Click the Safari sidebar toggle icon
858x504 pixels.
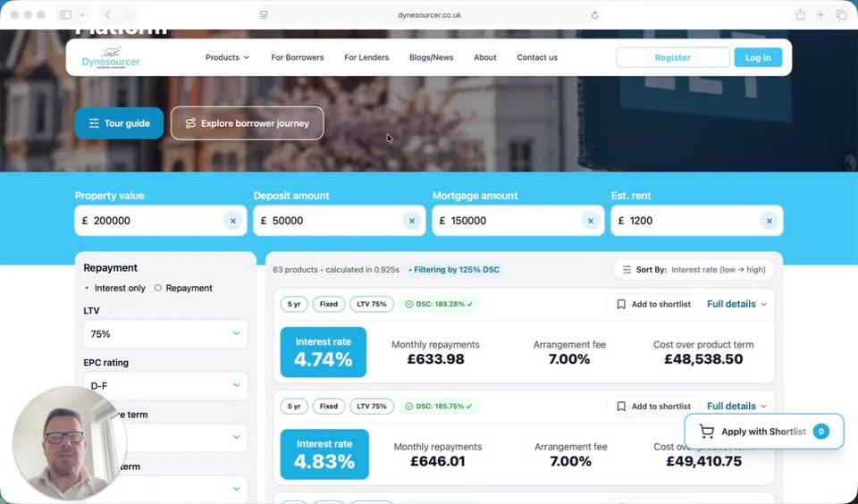[65, 15]
